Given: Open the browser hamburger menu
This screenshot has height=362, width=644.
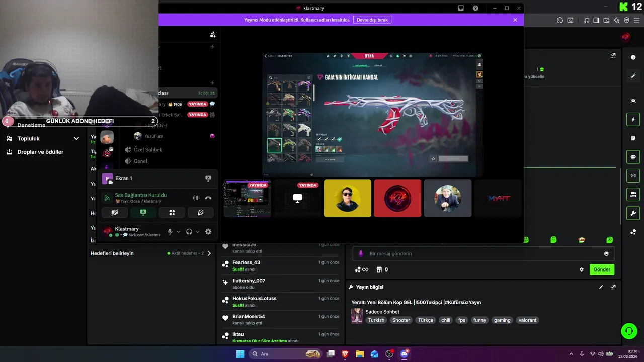Looking at the screenshot, I should pyautogui.click(x=636, y=20).
